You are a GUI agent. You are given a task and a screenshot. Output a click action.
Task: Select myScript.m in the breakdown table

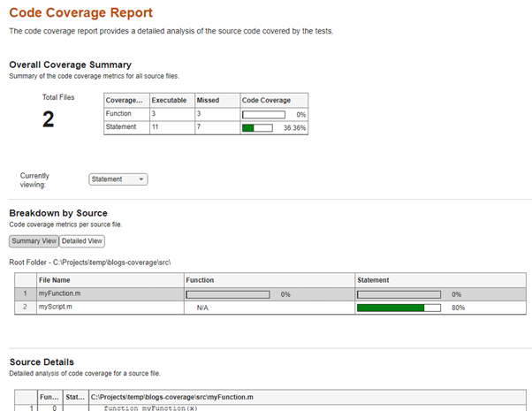pyautogui.click(x=56, y=308)
